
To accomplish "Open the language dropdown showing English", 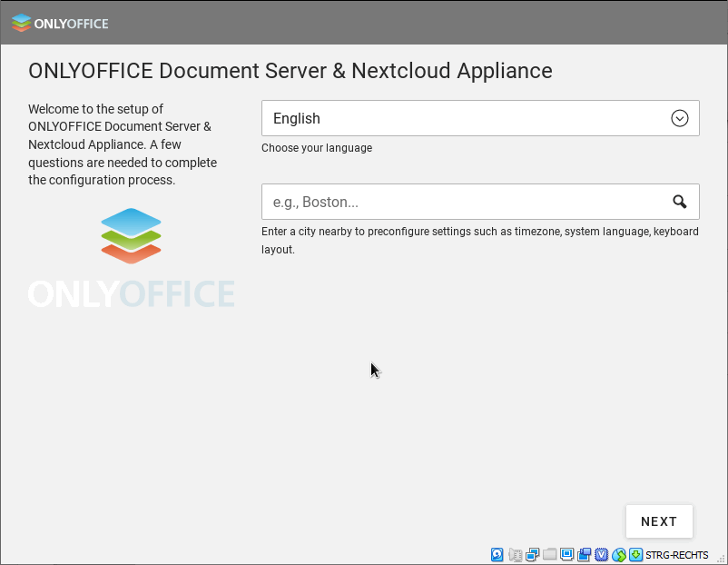I will (x=463, y=118).
